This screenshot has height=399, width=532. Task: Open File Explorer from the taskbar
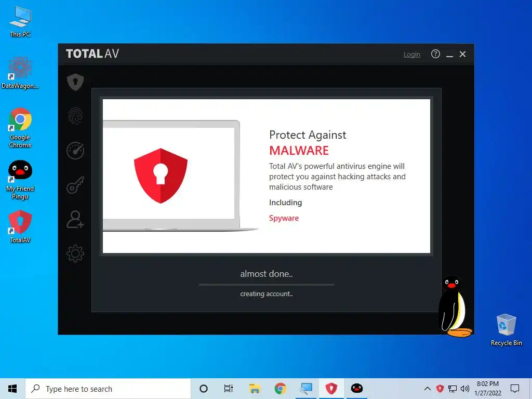[x=255, y=389]
